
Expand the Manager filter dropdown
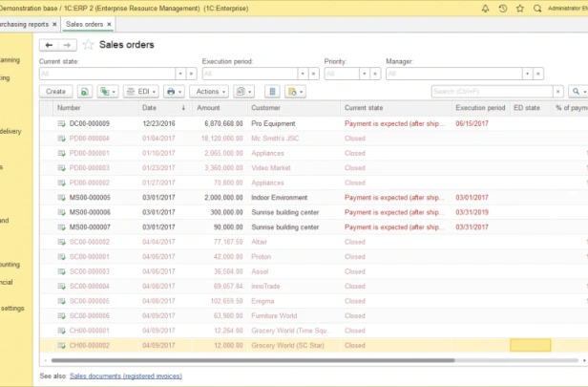click(527, 74)
